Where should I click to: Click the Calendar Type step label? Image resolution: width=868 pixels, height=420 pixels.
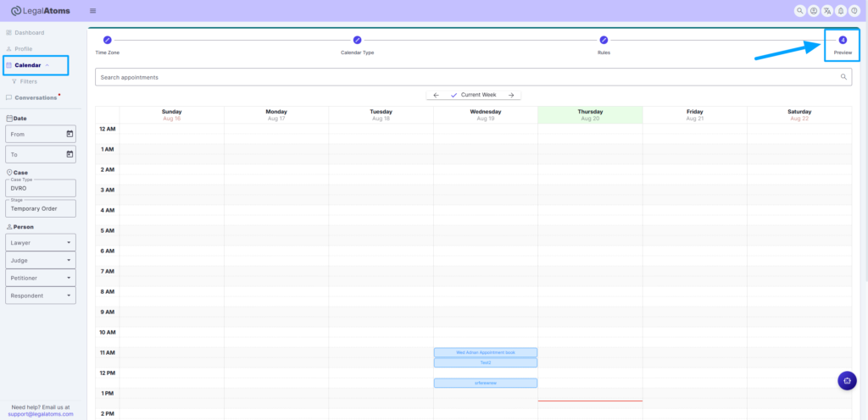click(357, 52)
